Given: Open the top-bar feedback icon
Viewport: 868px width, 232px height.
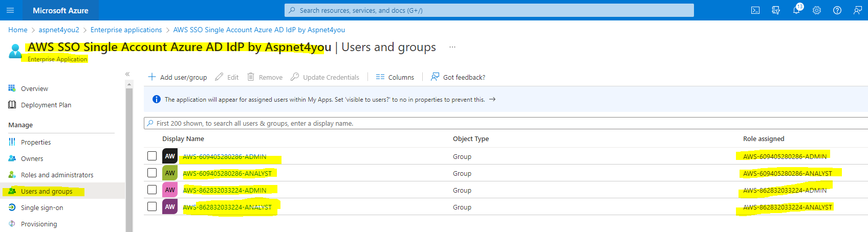Looking at the screenshot, I should (858, 10).
